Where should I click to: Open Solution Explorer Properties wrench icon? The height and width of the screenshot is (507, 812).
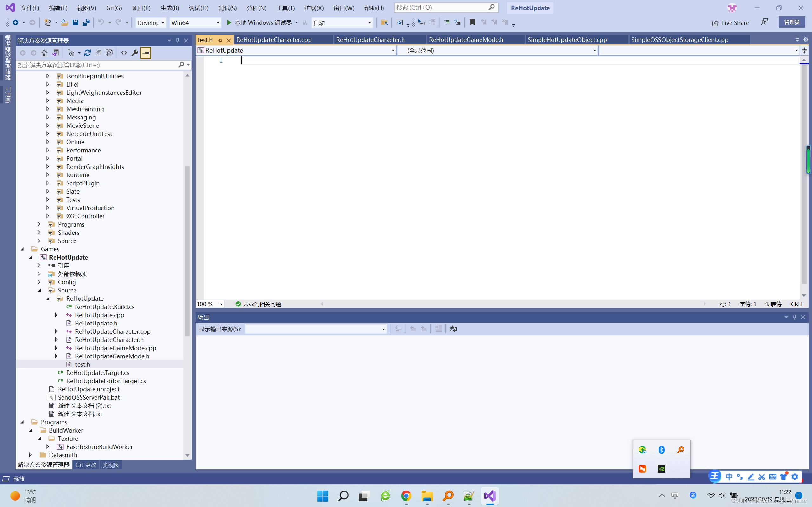[135, 53]
